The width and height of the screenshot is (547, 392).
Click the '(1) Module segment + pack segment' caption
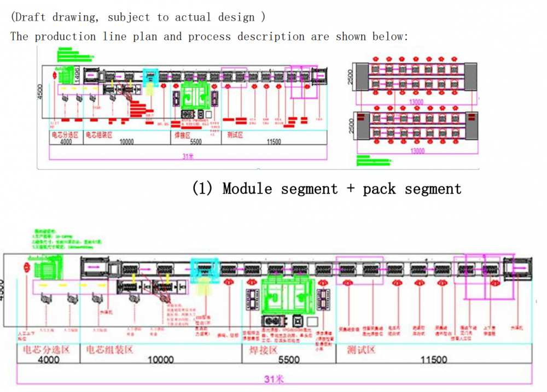point(326,189)
